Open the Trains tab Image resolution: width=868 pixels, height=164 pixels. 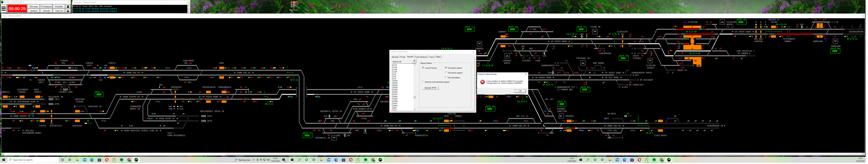[x=431, y=57]
